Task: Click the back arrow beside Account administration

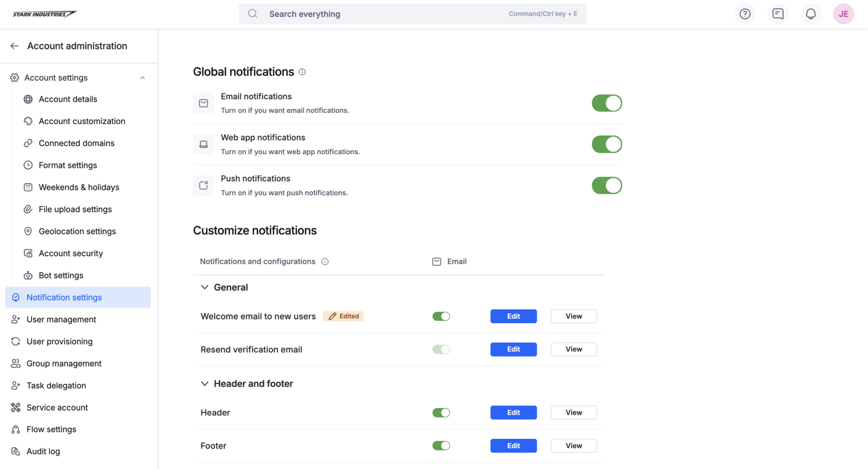Action: tap(15, 46)
